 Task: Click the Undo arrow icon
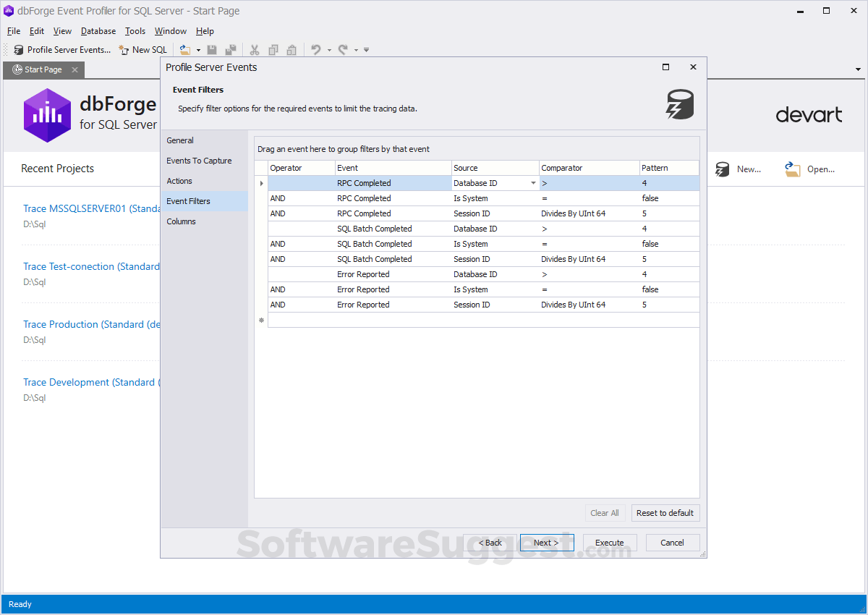point(316,50)
